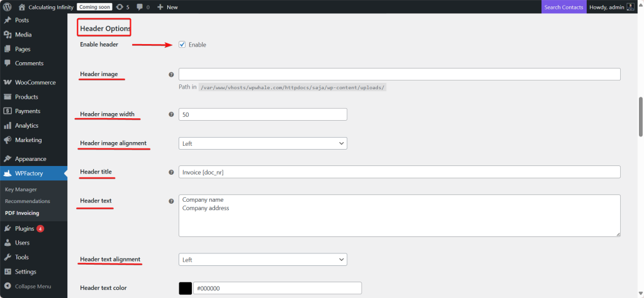Open the Header text alignment dropdown

(x=262, y=259)
